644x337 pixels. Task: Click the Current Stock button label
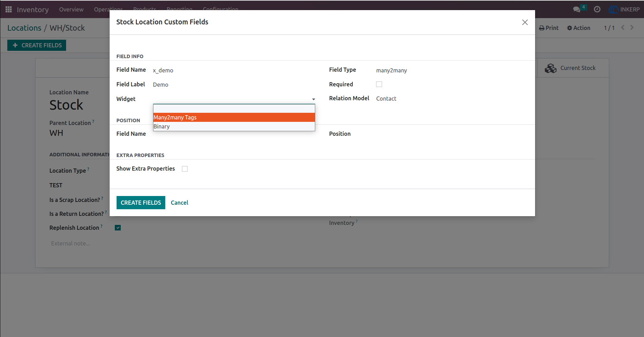tap(578, 68)
